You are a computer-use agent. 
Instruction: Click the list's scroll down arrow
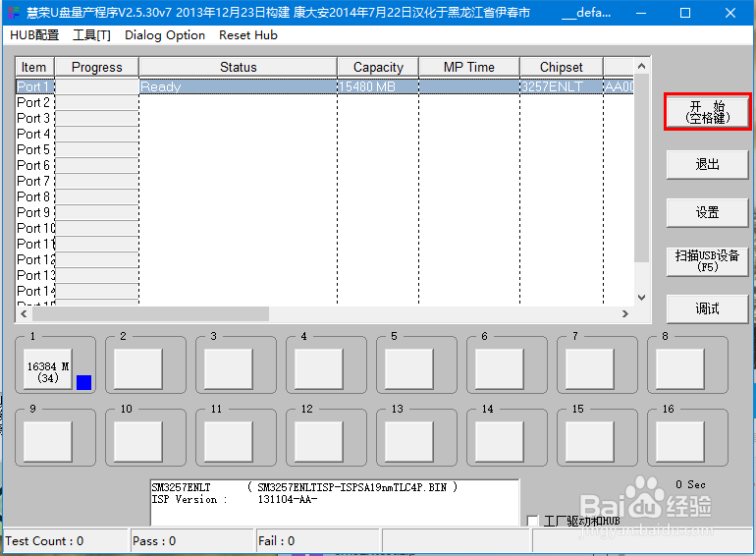641,298
